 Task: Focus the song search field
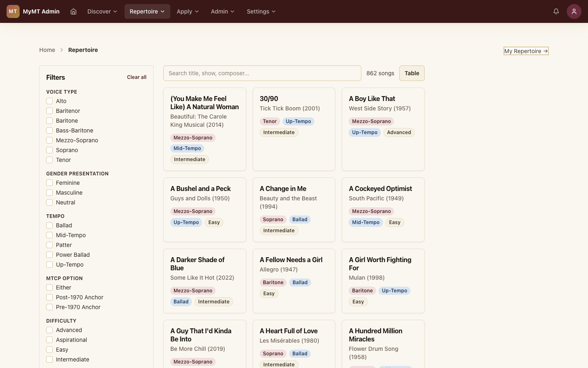coord(262,73)
